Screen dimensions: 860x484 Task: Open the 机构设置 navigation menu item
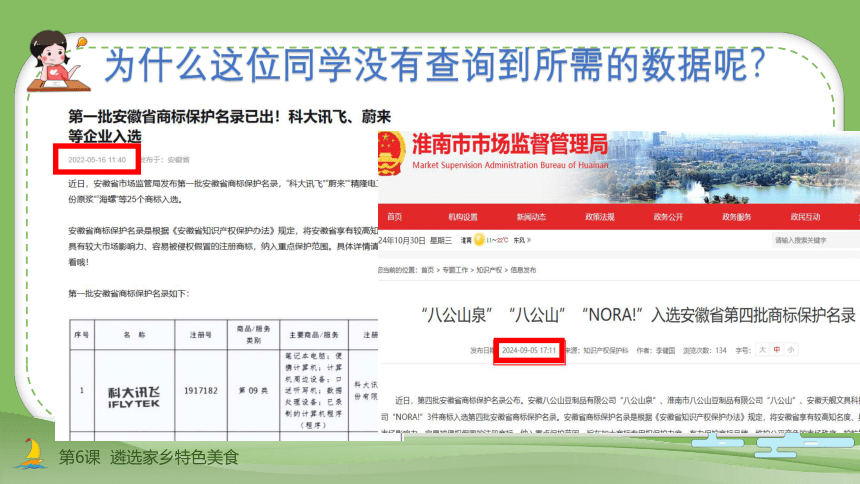tap(463, 217)
